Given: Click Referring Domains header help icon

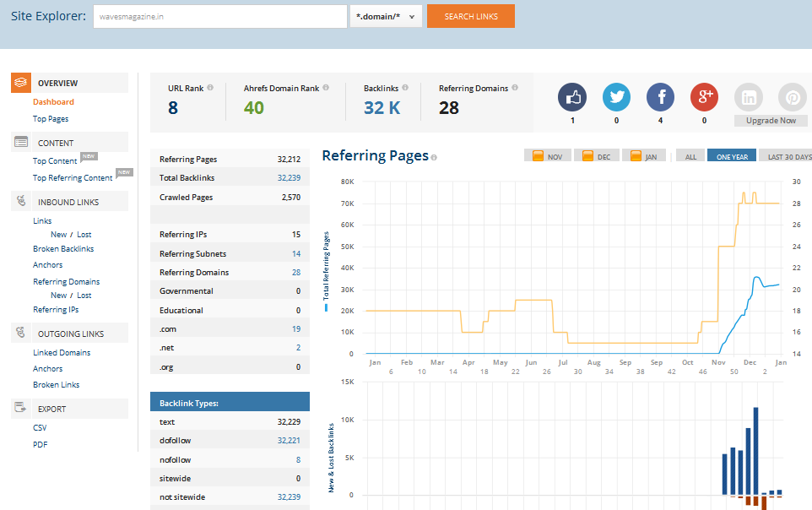Looking at the screenshot, I should pyautogui.click(x=515, y=88).
